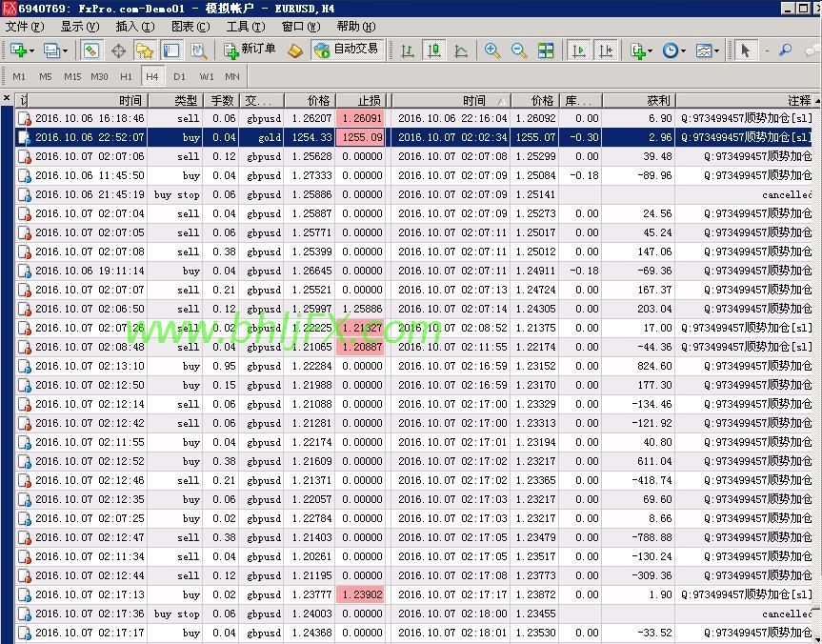Click the first cancelled buy stop row

tap(414, 194)
